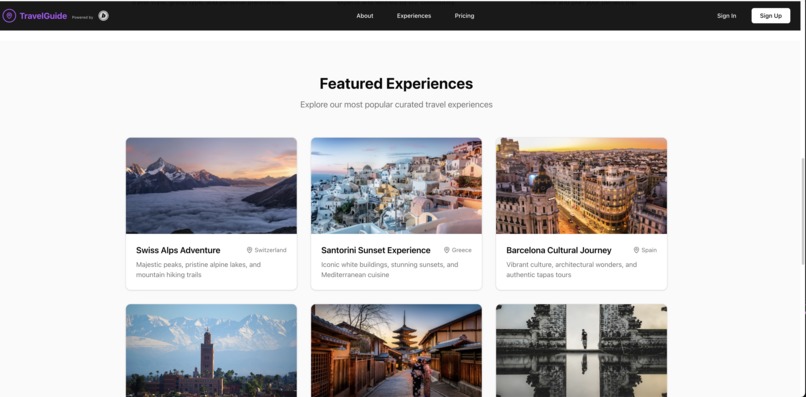Image resolution: width=806 pixels, height=397 pixels.
Task: Click the Spain location label
Action: (649, 250)
